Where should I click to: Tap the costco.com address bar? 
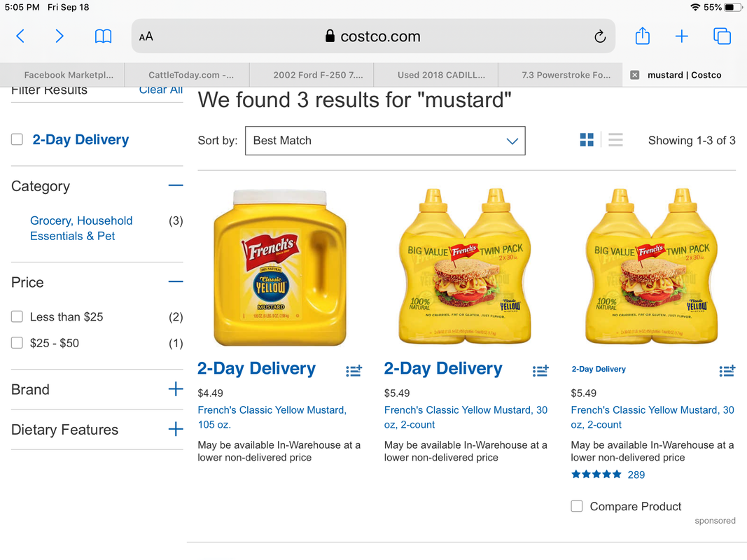[373, 36]
